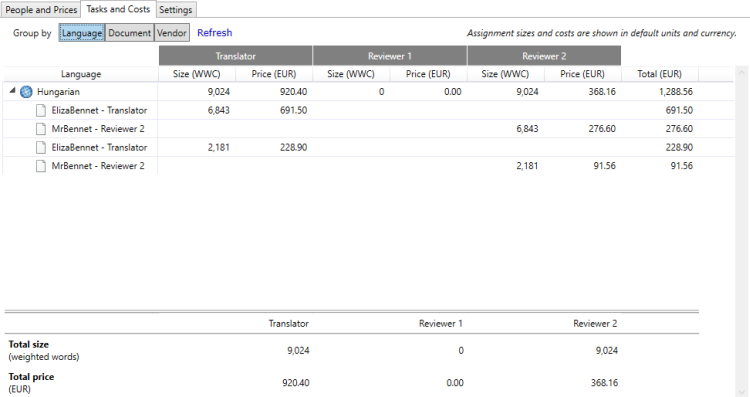Click the Reviewer 2 group header
The image size is (750, 397).
(544, 56)
